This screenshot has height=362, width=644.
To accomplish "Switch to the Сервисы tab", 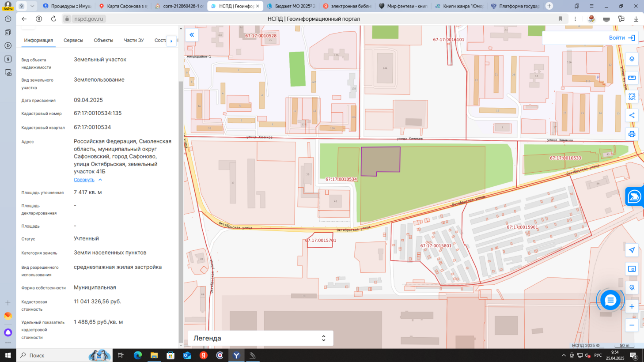I will (73, 40).
